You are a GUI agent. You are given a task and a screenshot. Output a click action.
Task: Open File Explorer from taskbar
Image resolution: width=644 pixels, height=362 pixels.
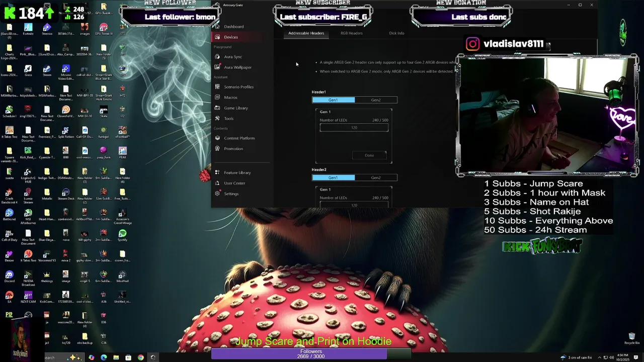pyautogui.click(x=116, y=357)
